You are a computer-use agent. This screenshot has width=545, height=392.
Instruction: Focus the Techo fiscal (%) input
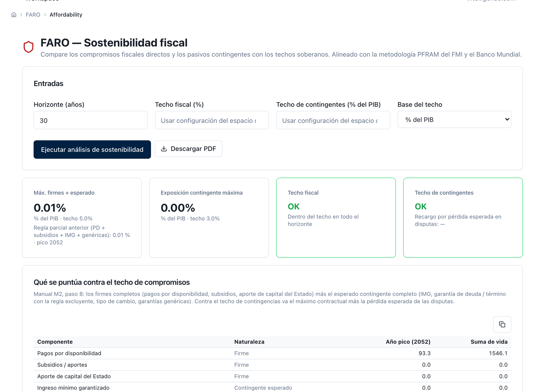pos(212,120)
